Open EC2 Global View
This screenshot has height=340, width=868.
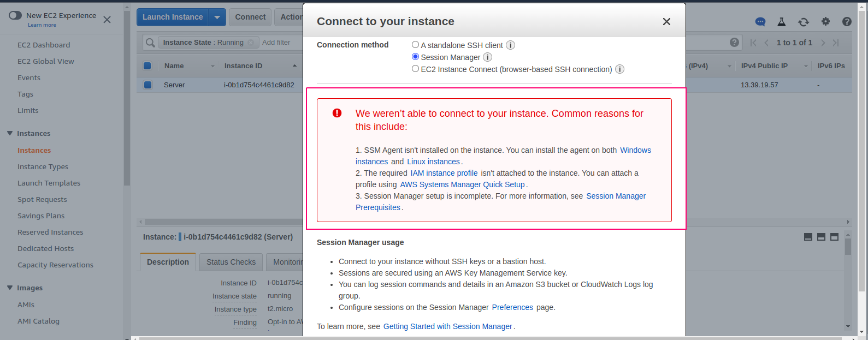click(46, 61)
